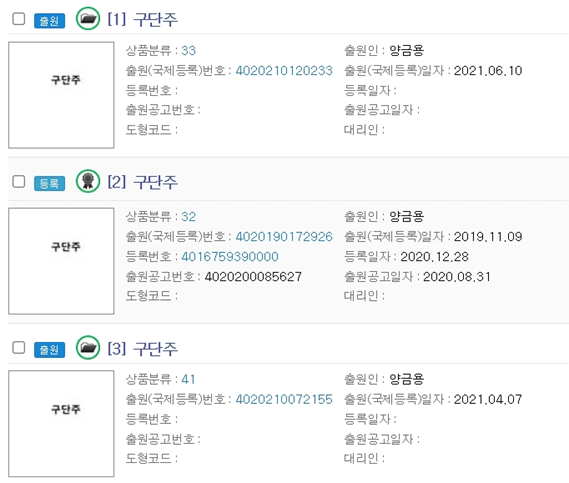Click the blue 출원 status badge of result 3
Screen dimensions: 569x483
pyautogui.click(x=50, y=350)
